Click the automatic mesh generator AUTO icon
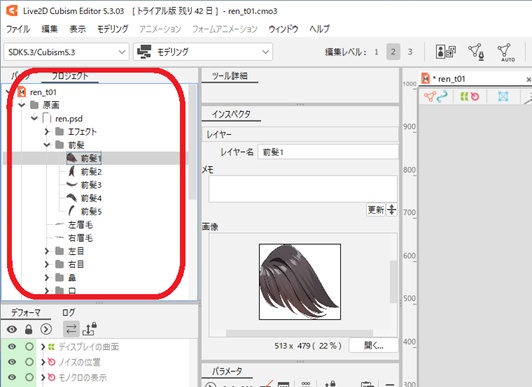 (505, 52)
